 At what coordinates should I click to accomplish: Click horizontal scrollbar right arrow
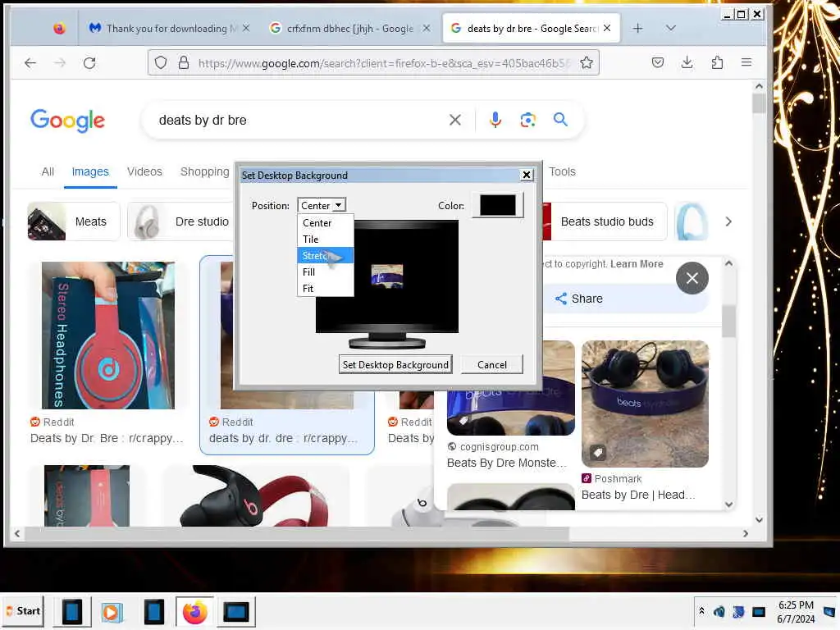[745, 533]
